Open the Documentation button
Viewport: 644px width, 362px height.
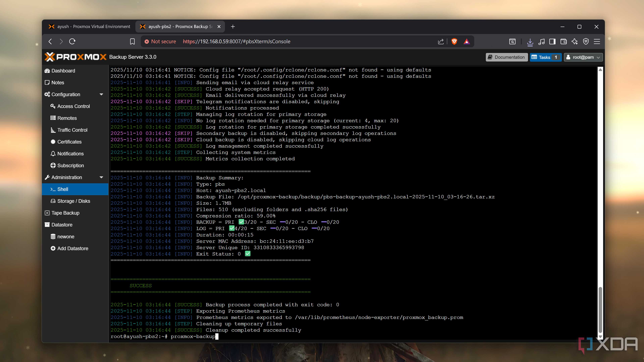[506, 57]
